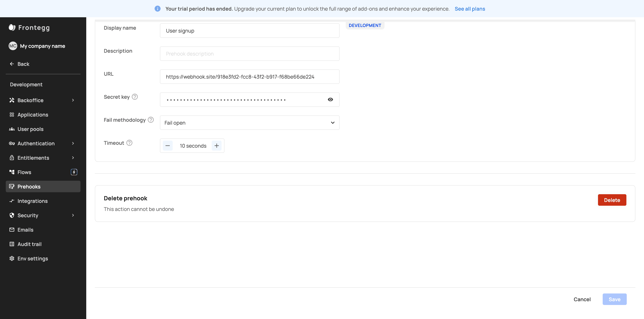Increase the timeout with plus button
Image resolution: width=644 pixels, height=319 pixels.
217,146
